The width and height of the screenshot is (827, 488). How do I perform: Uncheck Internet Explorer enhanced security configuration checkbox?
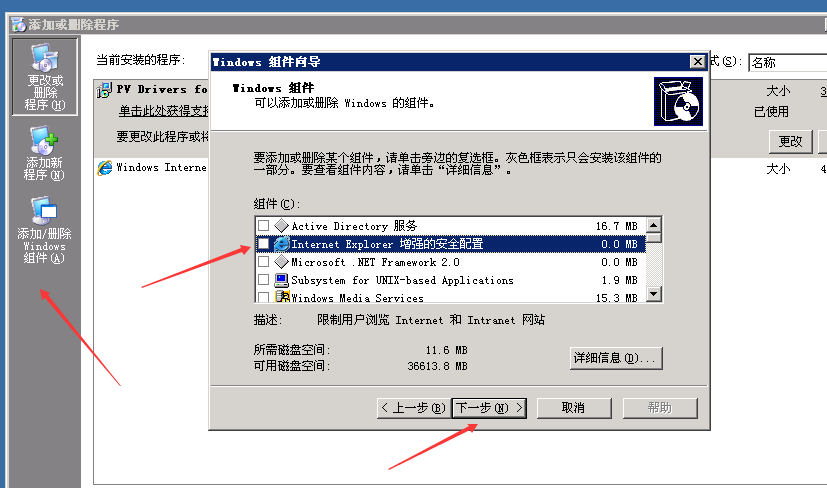click(263, 244)
